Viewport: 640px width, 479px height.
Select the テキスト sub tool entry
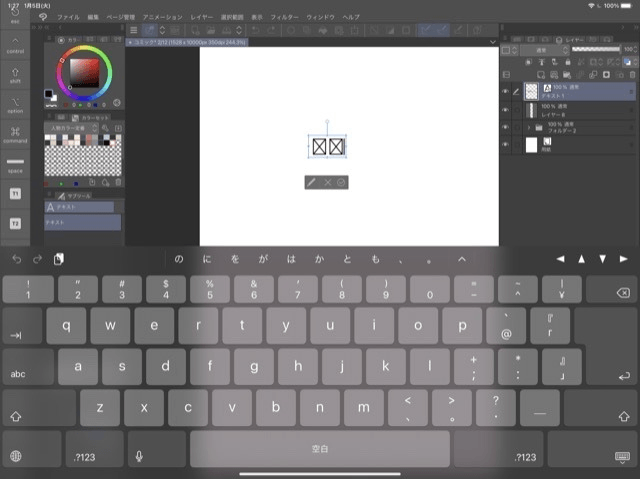82,222
